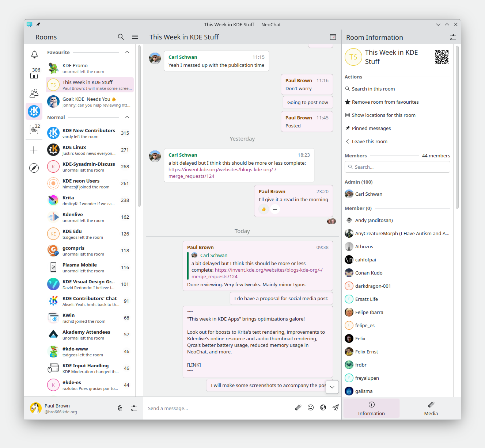Image resolution: width=485 pixels, height=448 pixels.
Task: Click the attach file paperclip icon
Action: (298, 408)
